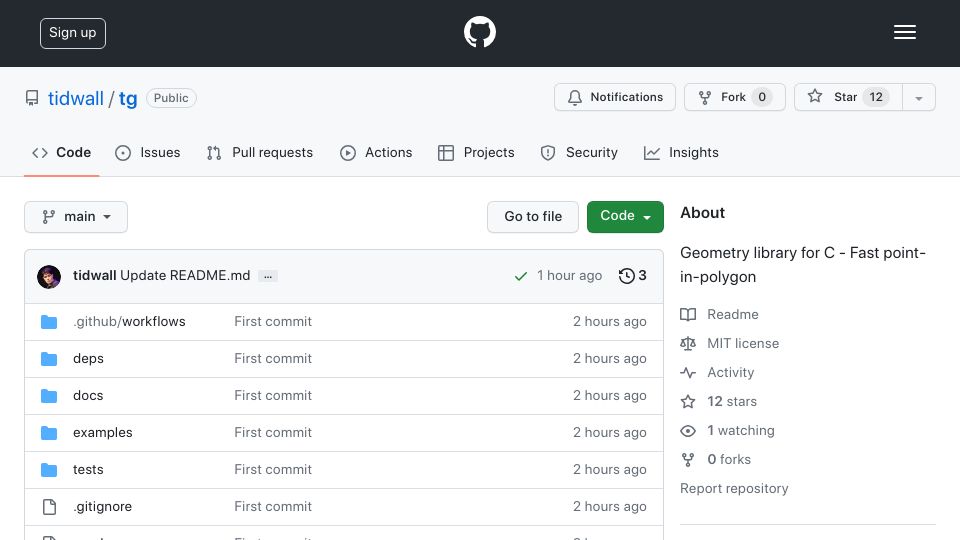Open the Actions tab
This screenshot has height=540, width=960.
pos(376,152)
